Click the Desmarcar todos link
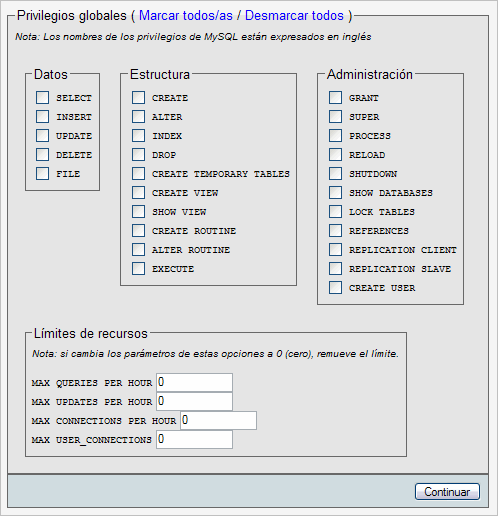Image resolution: width=498 pixels, height=516 pixels. (294, 16)
